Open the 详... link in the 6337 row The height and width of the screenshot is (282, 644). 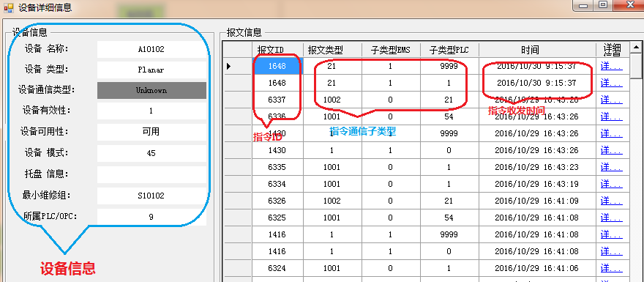pos(611,100)
